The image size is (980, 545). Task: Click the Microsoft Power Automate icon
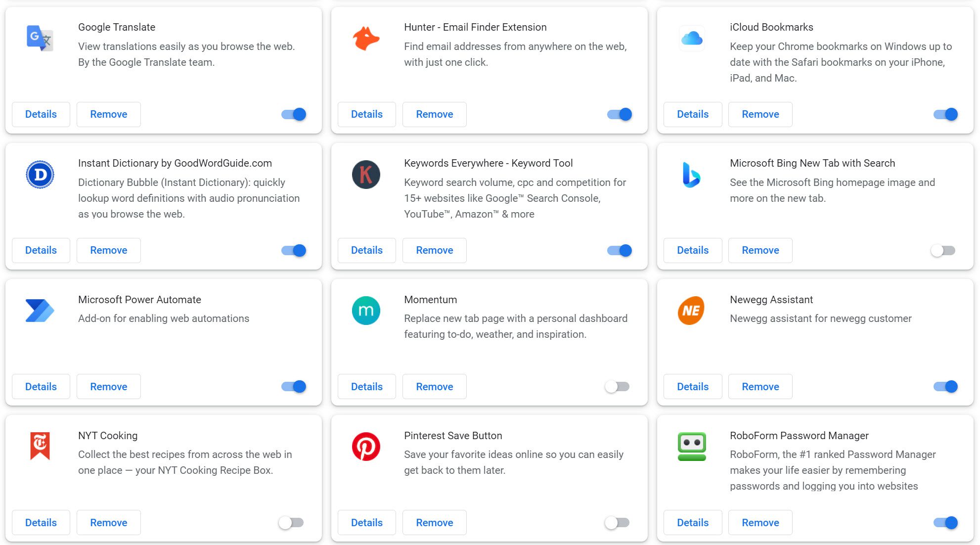click(40, 311)
